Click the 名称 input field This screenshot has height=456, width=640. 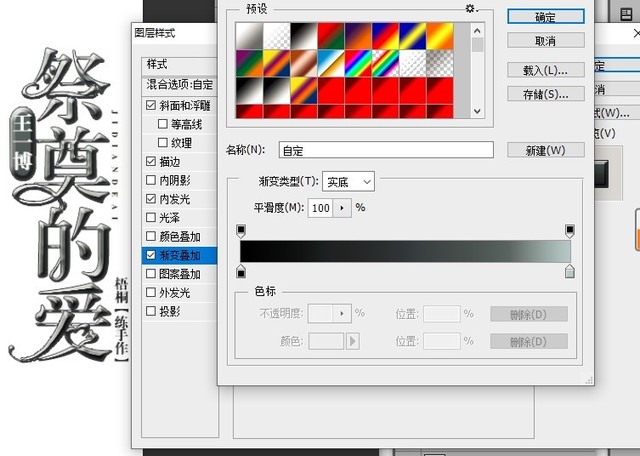(386, 150)
